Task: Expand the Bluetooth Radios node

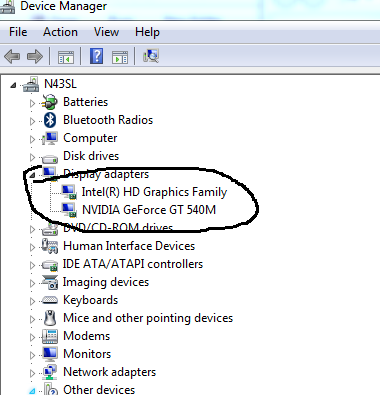Action: (32, 121)
